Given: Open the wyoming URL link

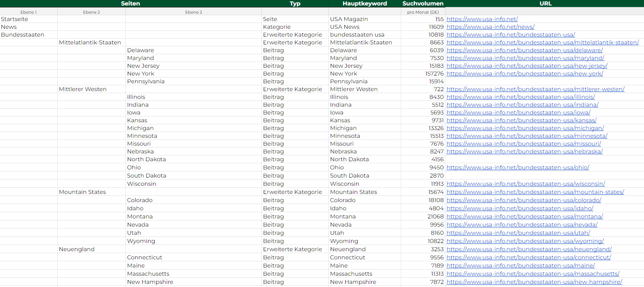Looking at the screenshot, I should coord(525,241).
